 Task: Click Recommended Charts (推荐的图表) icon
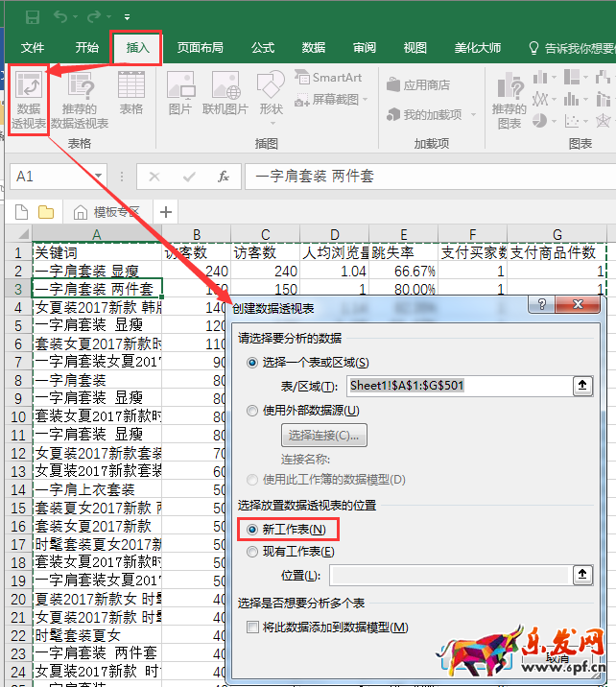pos(509,99)
